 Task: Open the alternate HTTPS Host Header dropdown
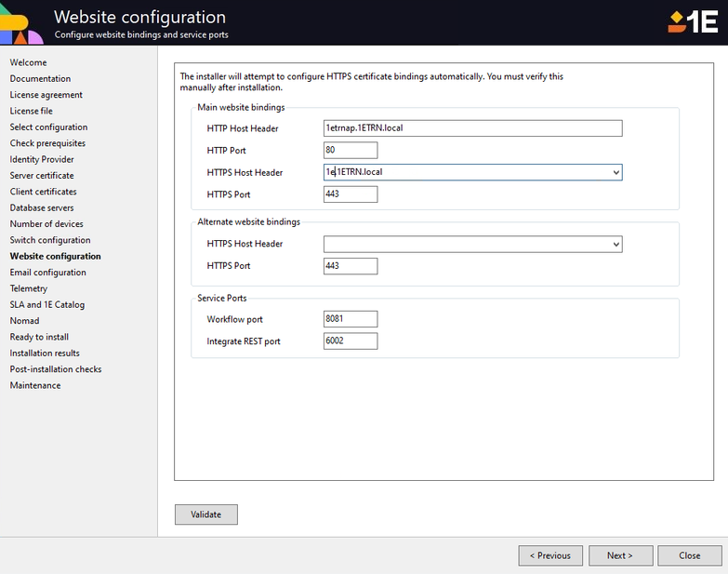coord(615,245)
